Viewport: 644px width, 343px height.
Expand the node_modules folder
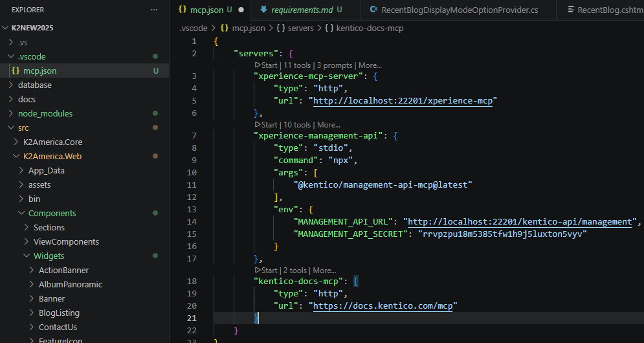[11, 113]
